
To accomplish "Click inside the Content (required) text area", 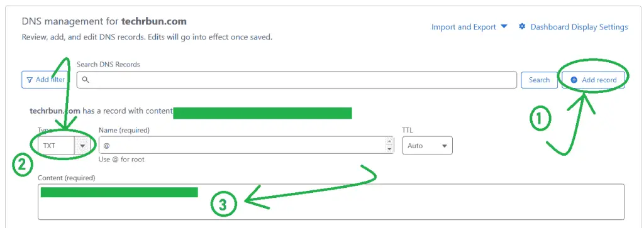I will (331, 202).
